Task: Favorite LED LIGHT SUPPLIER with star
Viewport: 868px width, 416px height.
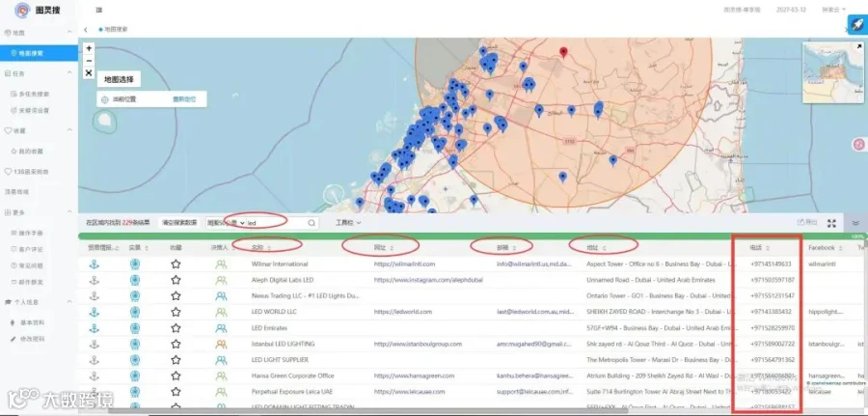Action: click(x=176, y=360)
